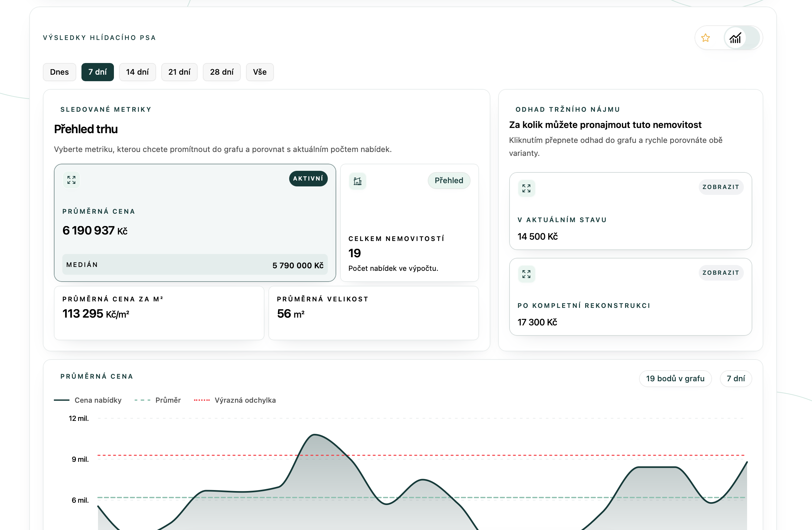Switch to the 21 dní range
This screenshot has height=530, width=812.
(x=179, y=72)
